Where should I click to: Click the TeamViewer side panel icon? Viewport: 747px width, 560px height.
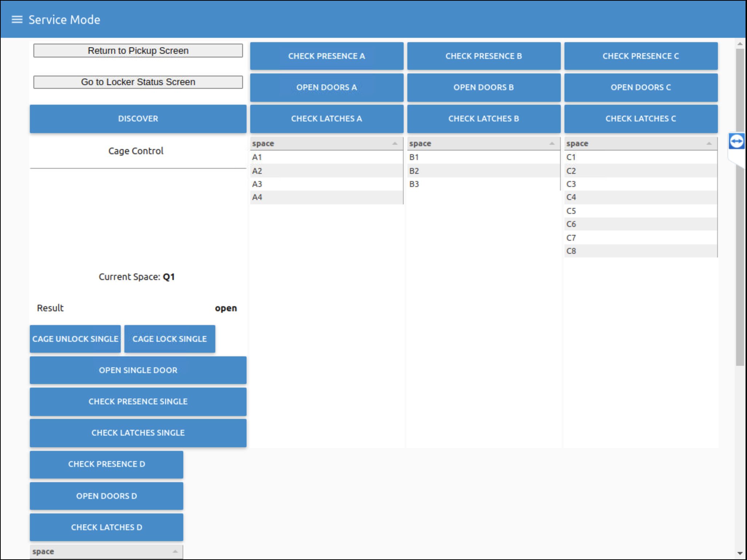click(736, 141)
